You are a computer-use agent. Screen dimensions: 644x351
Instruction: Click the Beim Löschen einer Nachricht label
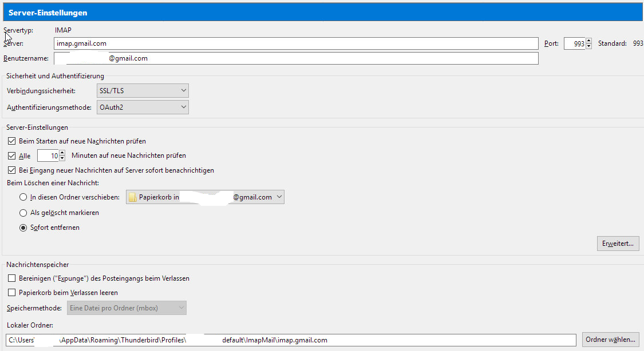53,183
